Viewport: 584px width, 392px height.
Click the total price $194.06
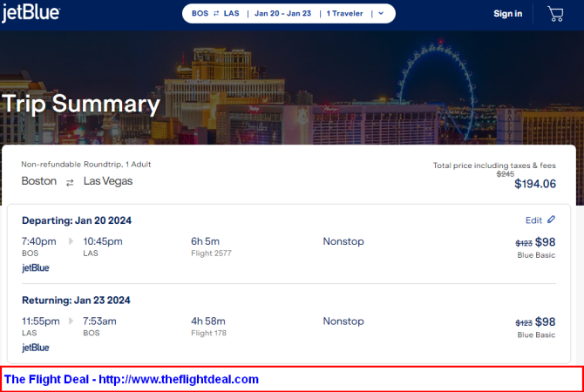coord(535,184)
